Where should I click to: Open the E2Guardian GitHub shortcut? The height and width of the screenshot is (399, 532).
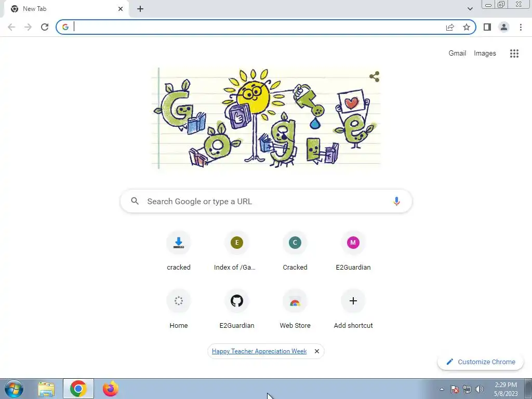(237, 309)
